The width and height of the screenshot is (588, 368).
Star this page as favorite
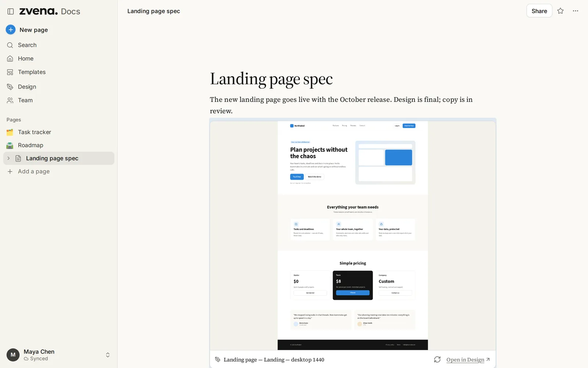[x=560, y=11]
